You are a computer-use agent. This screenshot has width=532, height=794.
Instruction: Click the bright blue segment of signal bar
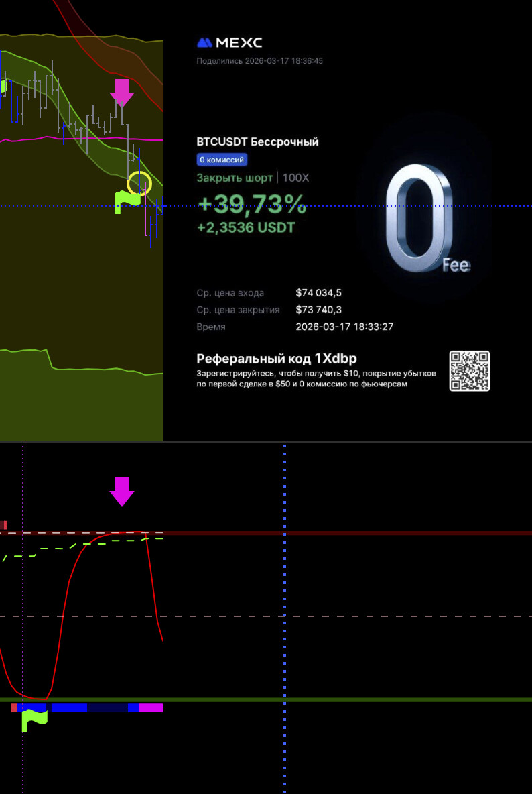[69, 707]
